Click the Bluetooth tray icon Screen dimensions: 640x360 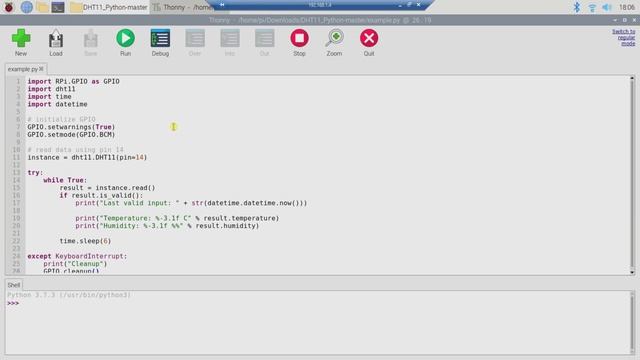click(x=576, y=7)
